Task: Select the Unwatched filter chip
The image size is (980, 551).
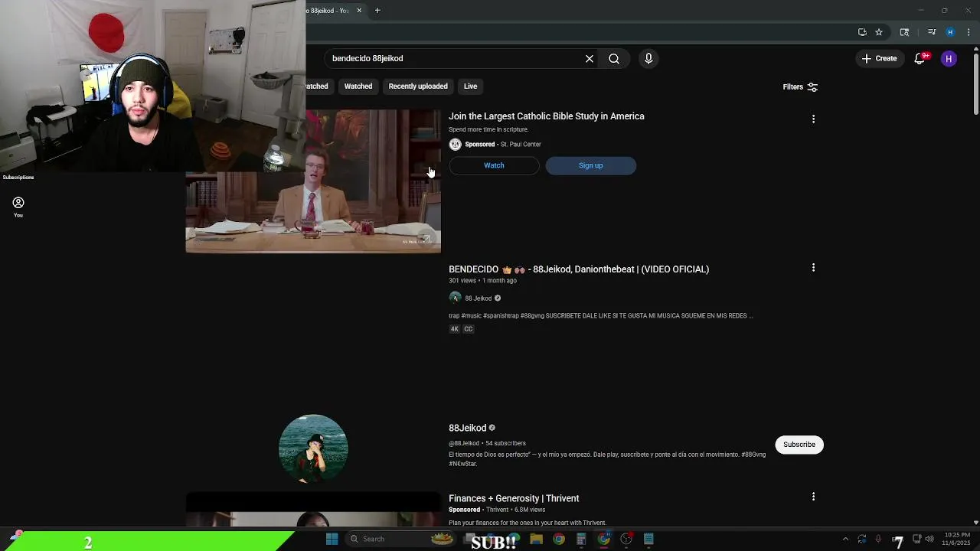Action: [x=318, y=86]
